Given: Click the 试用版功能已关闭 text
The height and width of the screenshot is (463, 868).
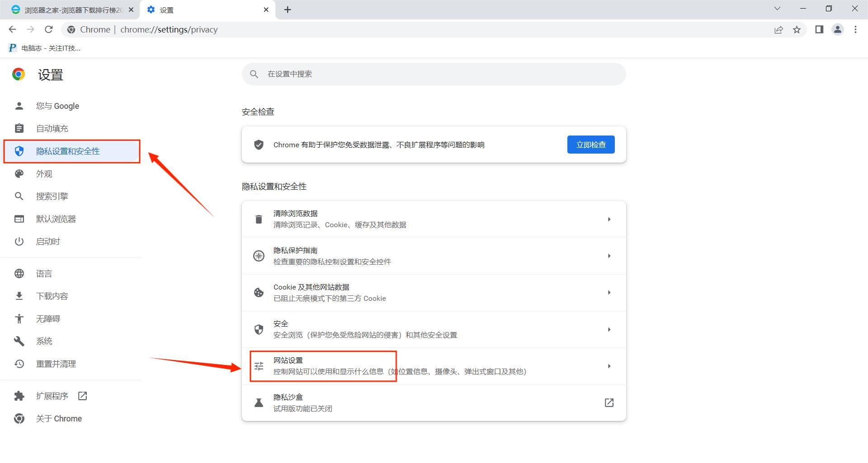Looking at the screenshot, I should (x=303, y=409).
